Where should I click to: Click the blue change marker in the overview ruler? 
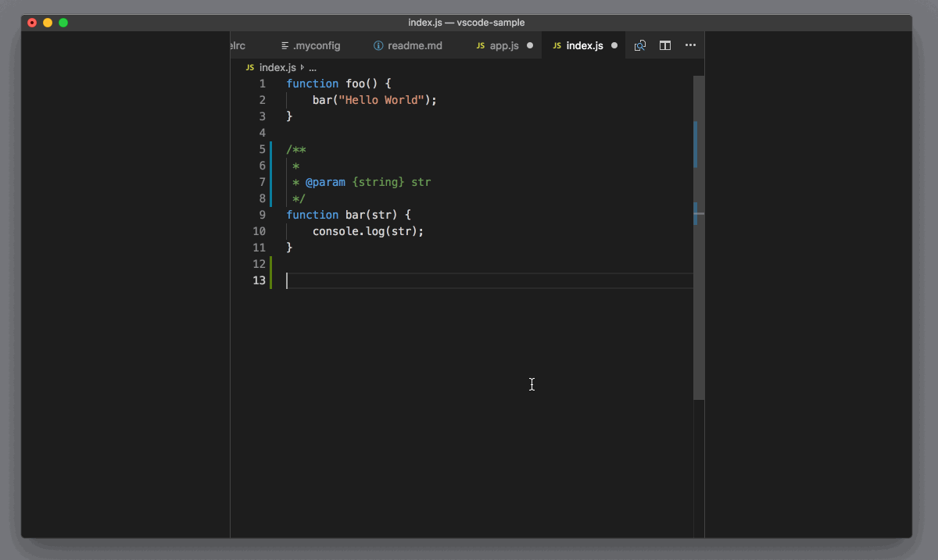[696, 144]
